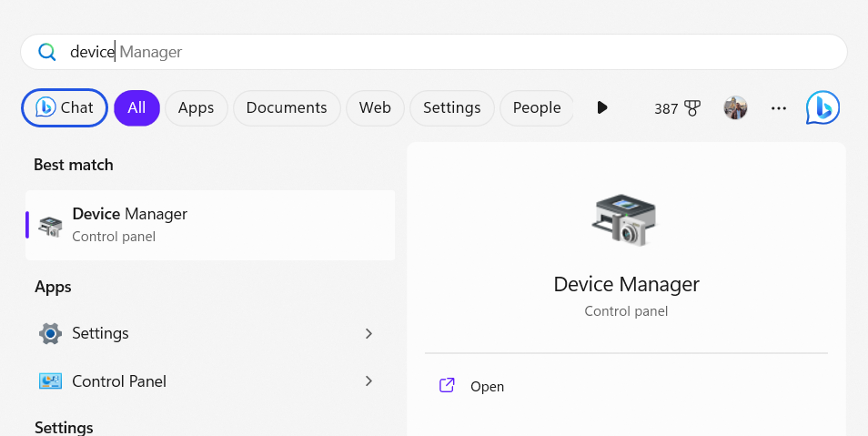868x436 pixels.
Task: Switch to the Settings filter tab
Action: [451, 107]
